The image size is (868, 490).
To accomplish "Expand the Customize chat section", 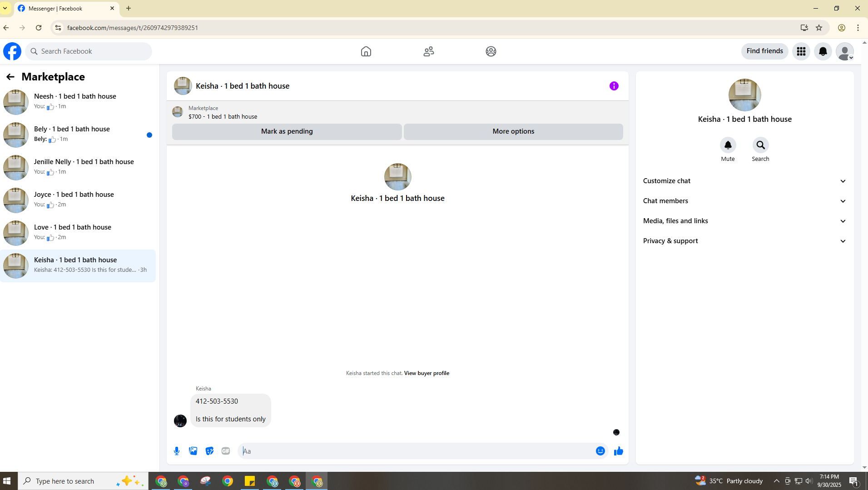I will (x=745, y=181).
